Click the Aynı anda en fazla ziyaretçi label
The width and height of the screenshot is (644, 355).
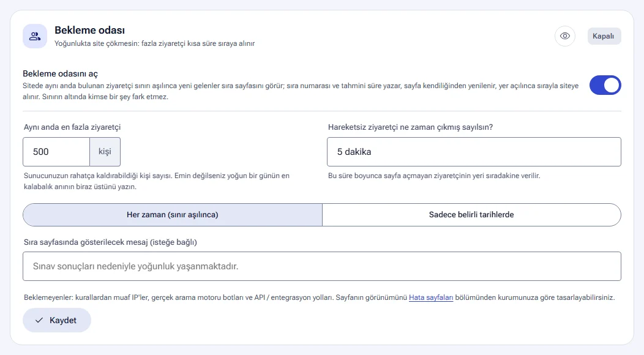72,127
